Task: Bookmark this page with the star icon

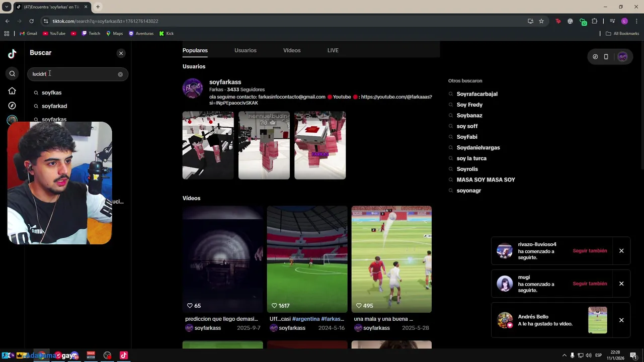Action: coord(541,21)
